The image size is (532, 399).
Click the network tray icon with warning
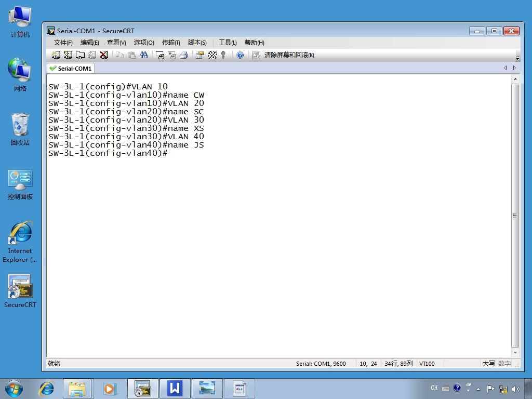point(503,389)
